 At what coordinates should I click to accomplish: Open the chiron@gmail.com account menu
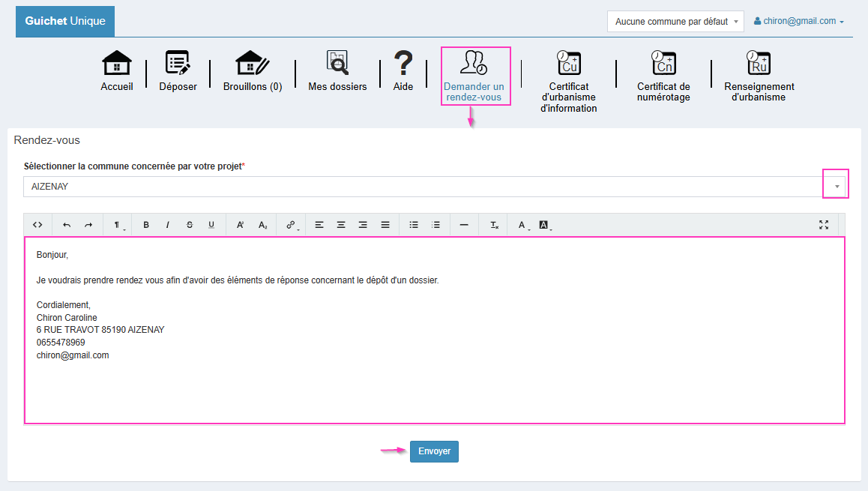coord(799,22)
